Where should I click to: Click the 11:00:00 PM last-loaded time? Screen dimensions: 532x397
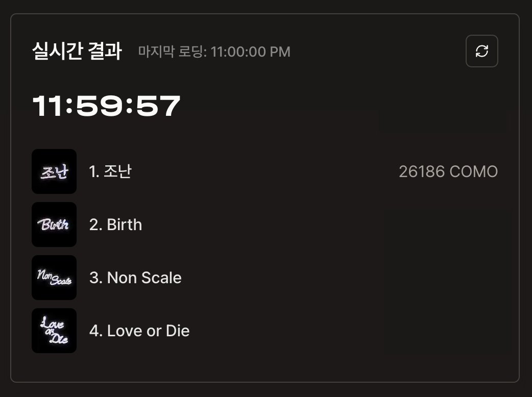[251, 52]
